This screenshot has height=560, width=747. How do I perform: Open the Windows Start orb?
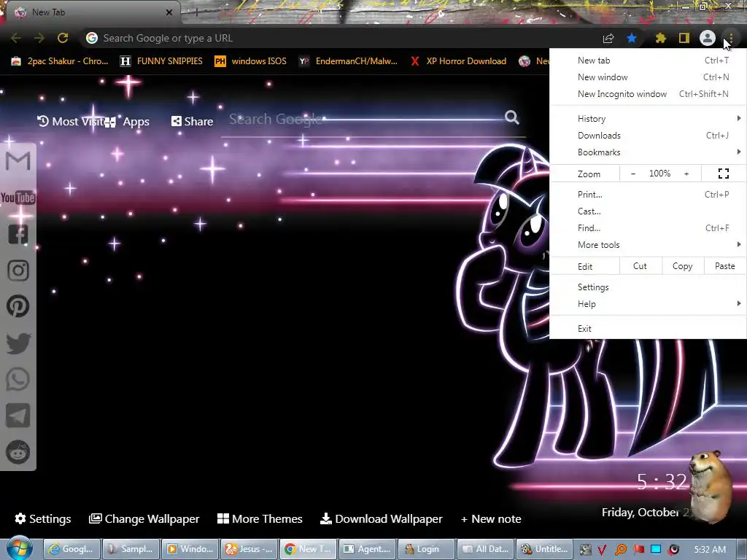19,548
